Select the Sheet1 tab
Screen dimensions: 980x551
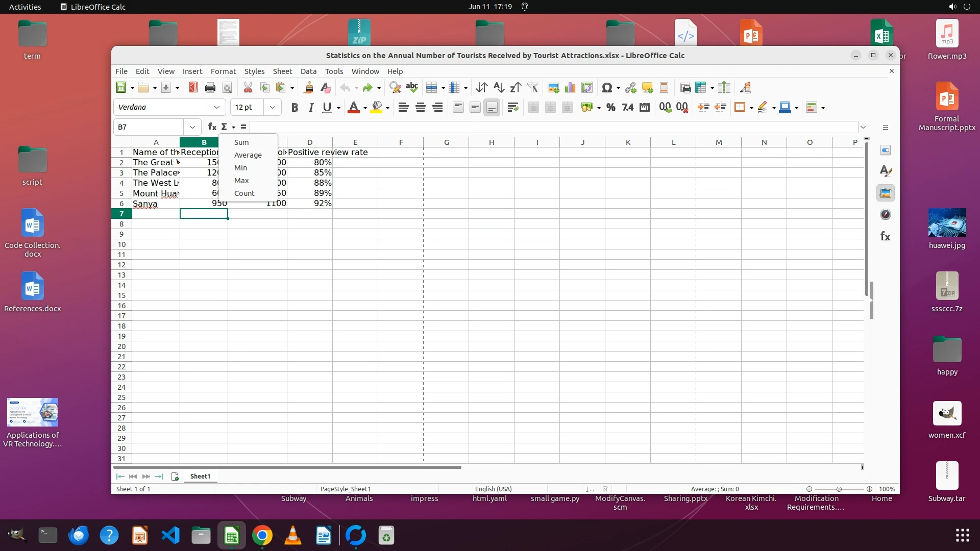coord(200,476)
